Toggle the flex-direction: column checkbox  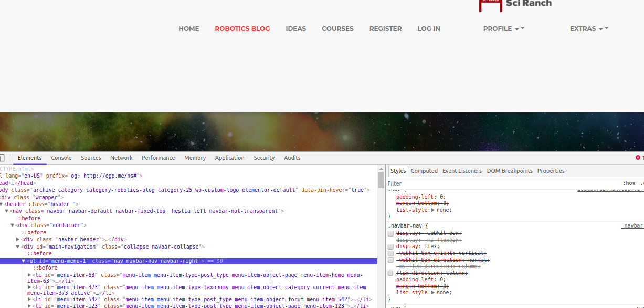pyautogui.click(x=390, y=273)
